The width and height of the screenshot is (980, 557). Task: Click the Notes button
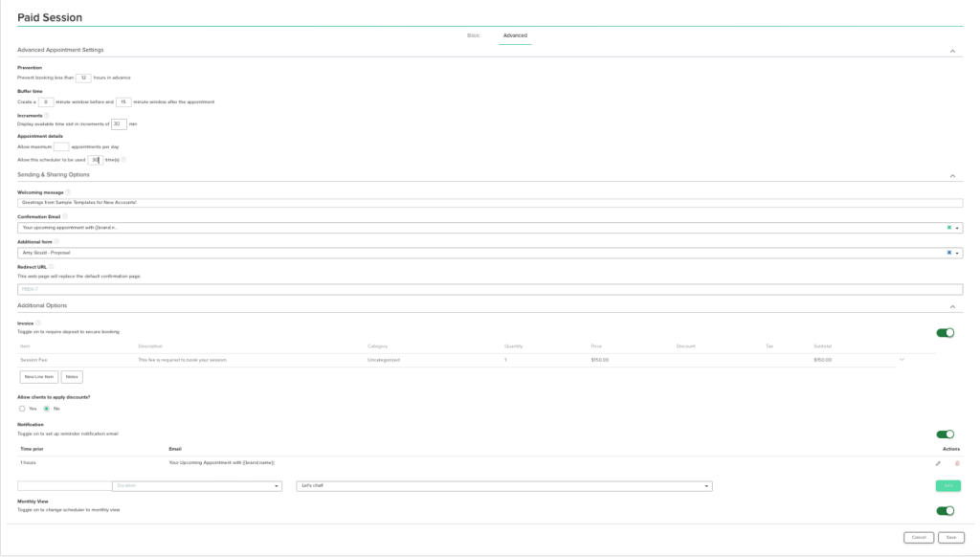click(72, 377)
